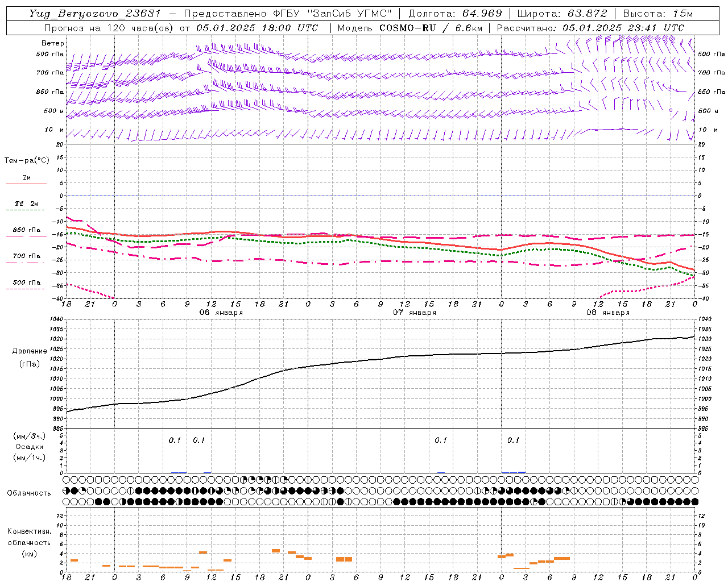Click the (гПа) unit under Давление
Image resolution: width=728 pixels, height=582 pixels.
30,364
